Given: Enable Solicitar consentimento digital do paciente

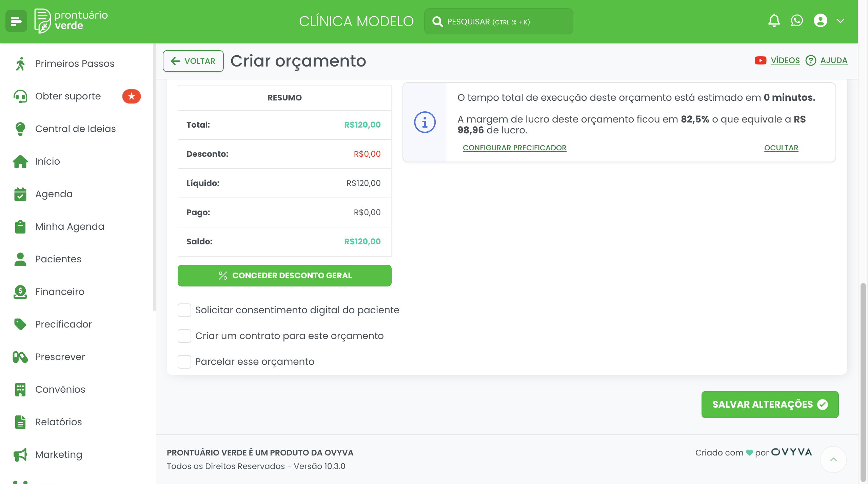Looking at the screenshot, I should click(184, 310).
